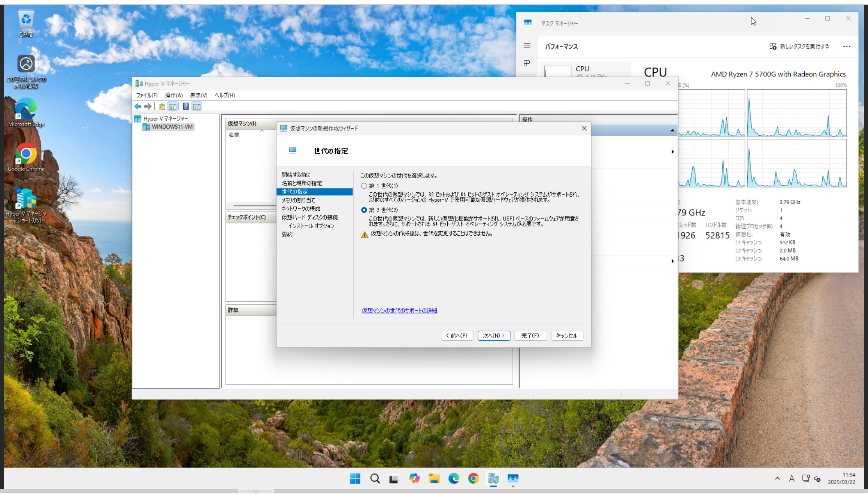Click the up-one-level folder toolbar icon
Screen dimensions: 868x494
click(161, 106)
